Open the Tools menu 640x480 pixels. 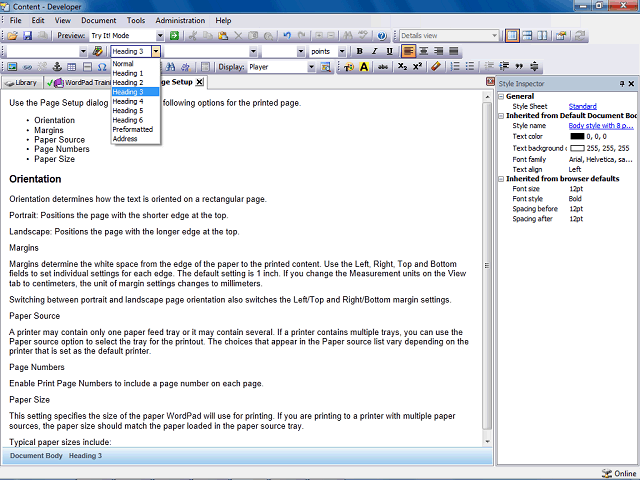[x=136, y=20]
